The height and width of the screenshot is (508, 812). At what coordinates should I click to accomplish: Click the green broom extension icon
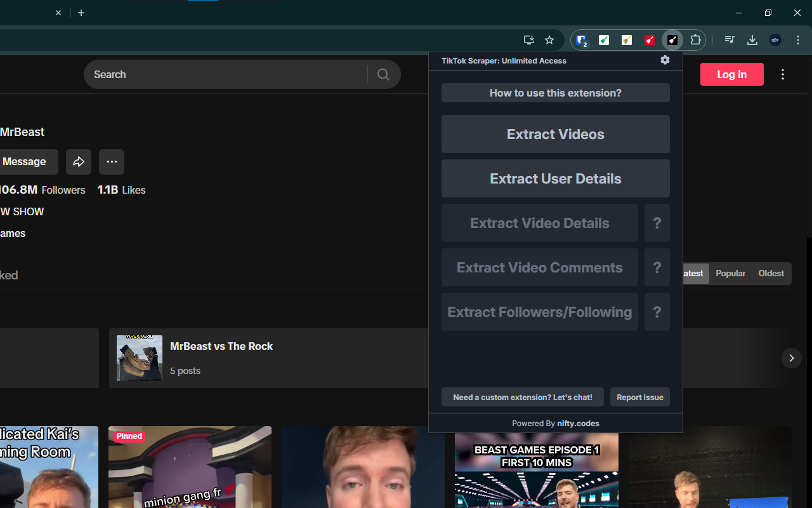pyautogui.click(x=604, y=40)
